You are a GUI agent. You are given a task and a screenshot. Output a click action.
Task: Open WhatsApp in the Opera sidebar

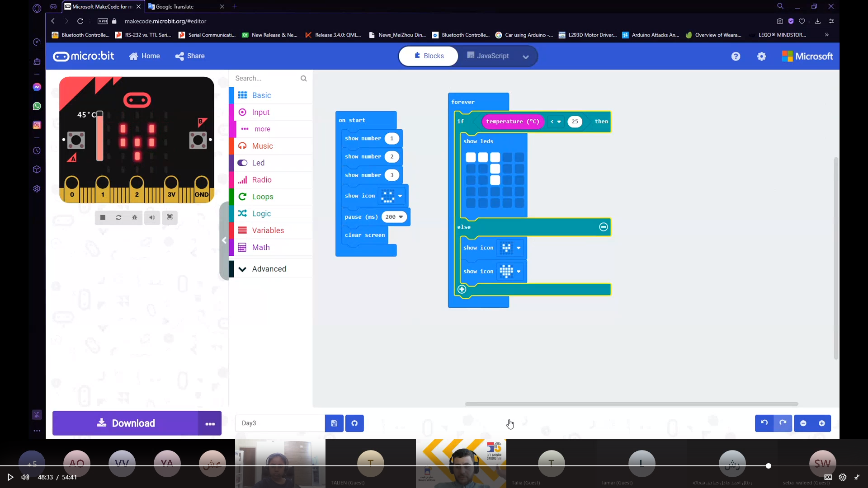point(37,106)
